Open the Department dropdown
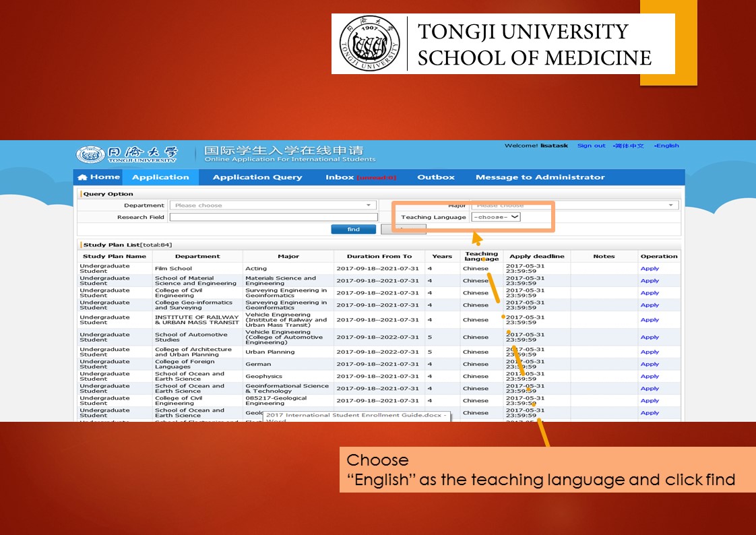The height and width of the screenshot is (535, 756). (273, 206)
